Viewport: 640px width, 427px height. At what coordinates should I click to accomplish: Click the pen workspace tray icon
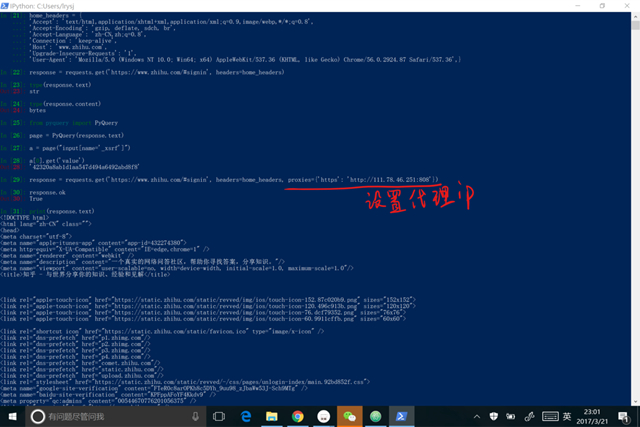pos(529,416)
